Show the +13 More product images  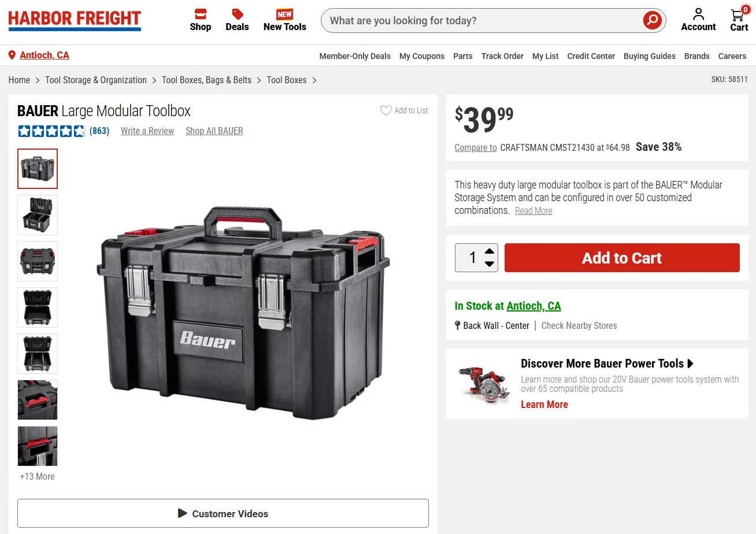(x=37, y=477)
